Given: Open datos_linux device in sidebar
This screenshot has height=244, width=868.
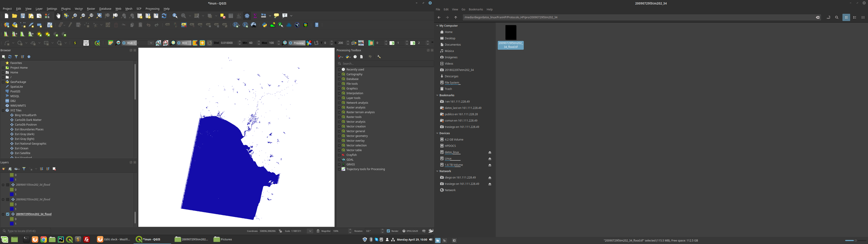Looking at the screenshot, I should point(452,152).
